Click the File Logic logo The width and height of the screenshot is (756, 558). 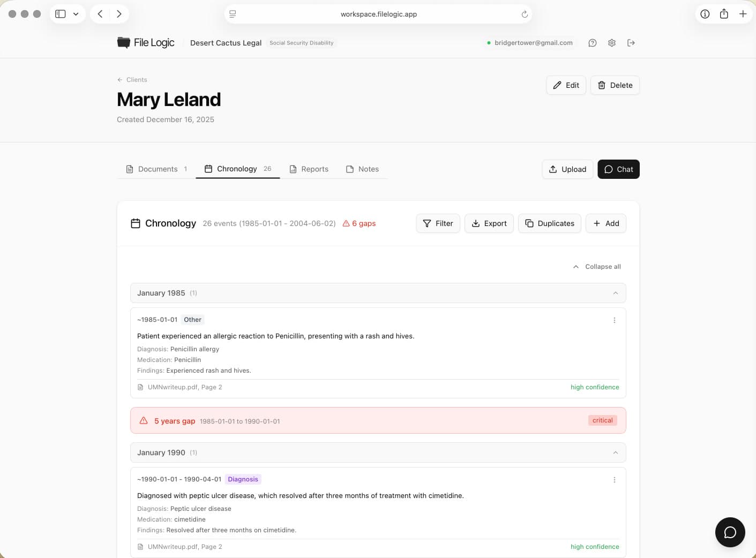[x=146, y=43]
